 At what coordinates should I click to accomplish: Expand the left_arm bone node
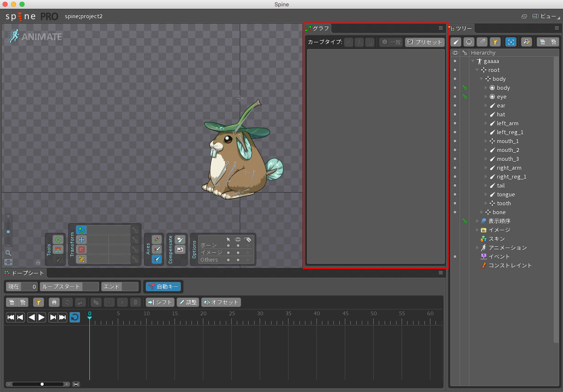[486, 123]
